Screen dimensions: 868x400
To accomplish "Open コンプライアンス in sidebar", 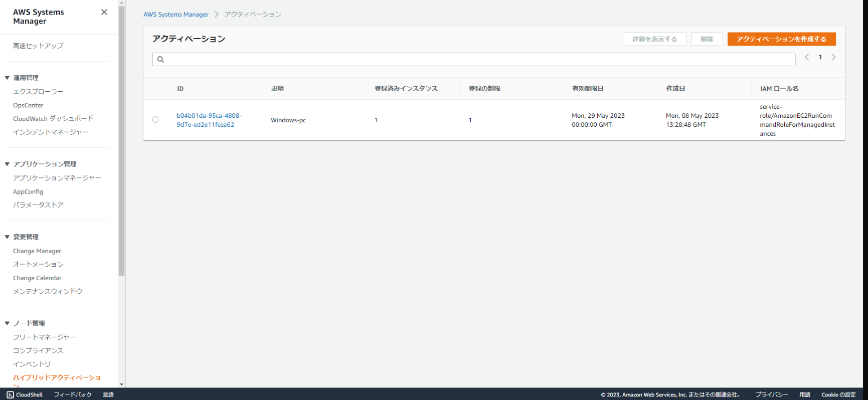I will (38, 351).
